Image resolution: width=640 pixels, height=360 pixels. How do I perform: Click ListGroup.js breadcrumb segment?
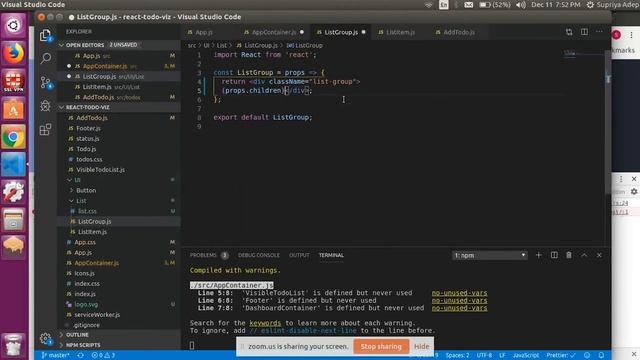[260, 45]
